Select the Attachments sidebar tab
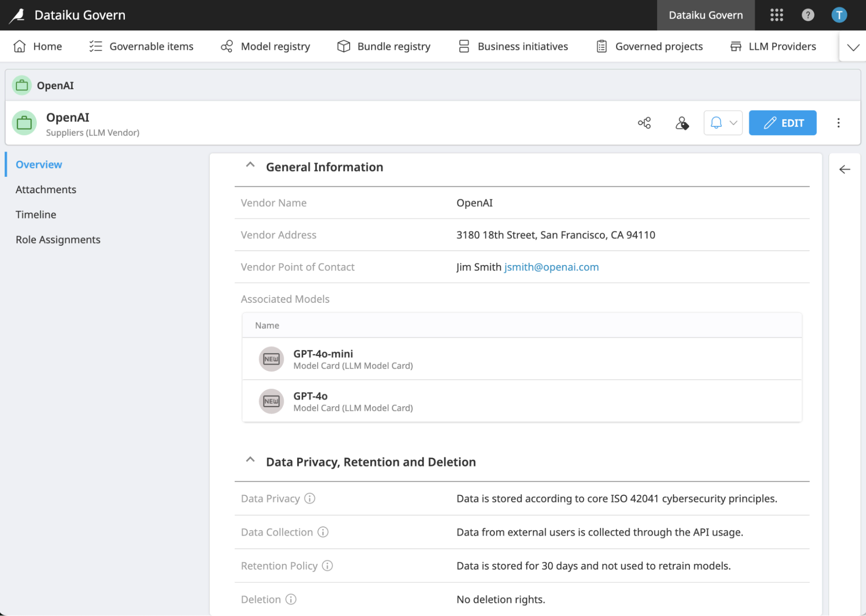Screen dimensions: 866x616 (46, 190)
